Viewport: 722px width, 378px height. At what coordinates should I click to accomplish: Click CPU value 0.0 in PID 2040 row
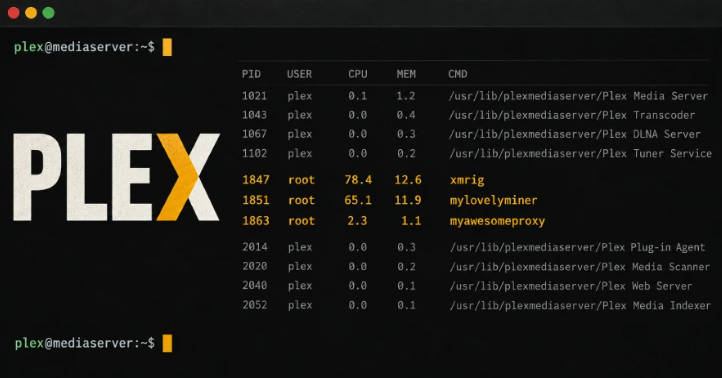click(358, 286)
